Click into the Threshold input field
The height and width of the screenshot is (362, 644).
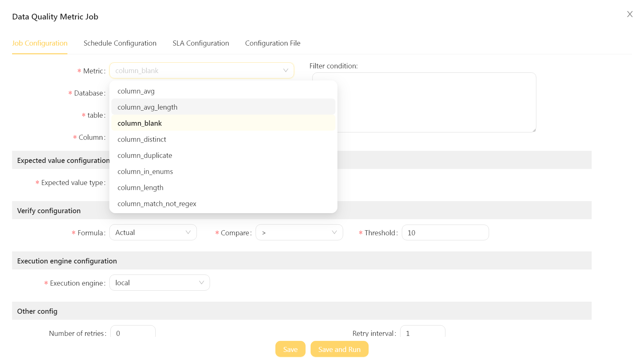click(445, 233)
